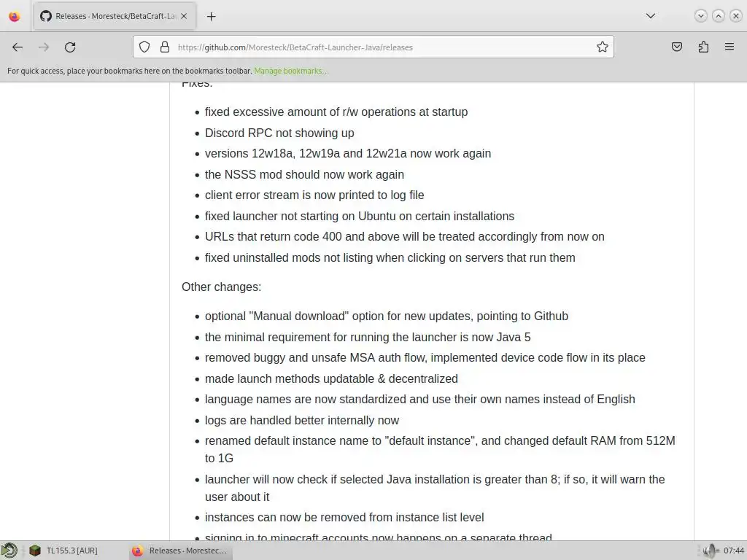
Task: Click 'language names are now standardized' line
Action: coord(420,399)
